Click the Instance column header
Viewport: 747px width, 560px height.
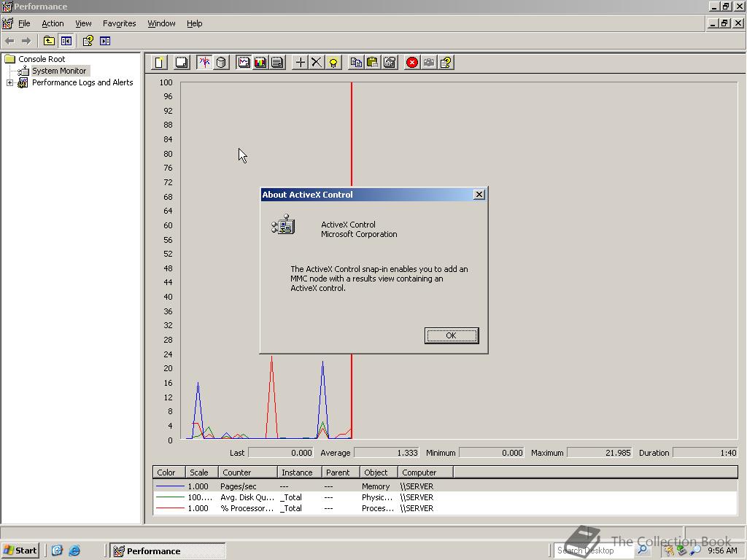point(298,472)
